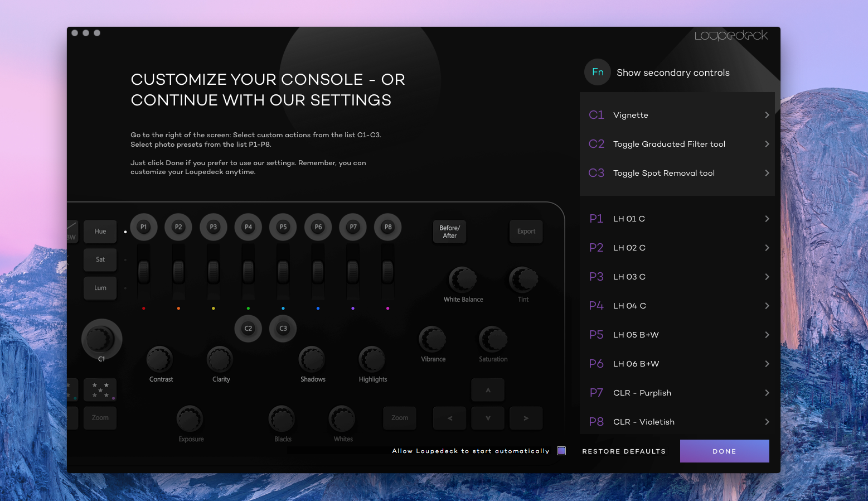
Task: Click the down arrow key on console
Action: pyautogui.click(x=488, y=418)
